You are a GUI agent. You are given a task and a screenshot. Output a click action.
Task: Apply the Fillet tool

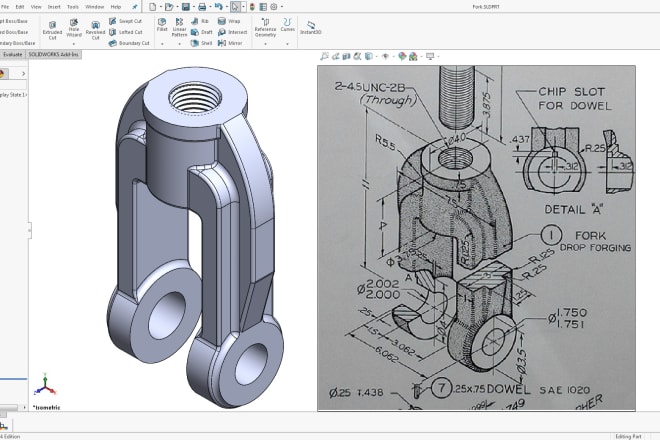[x=162, y=25]
